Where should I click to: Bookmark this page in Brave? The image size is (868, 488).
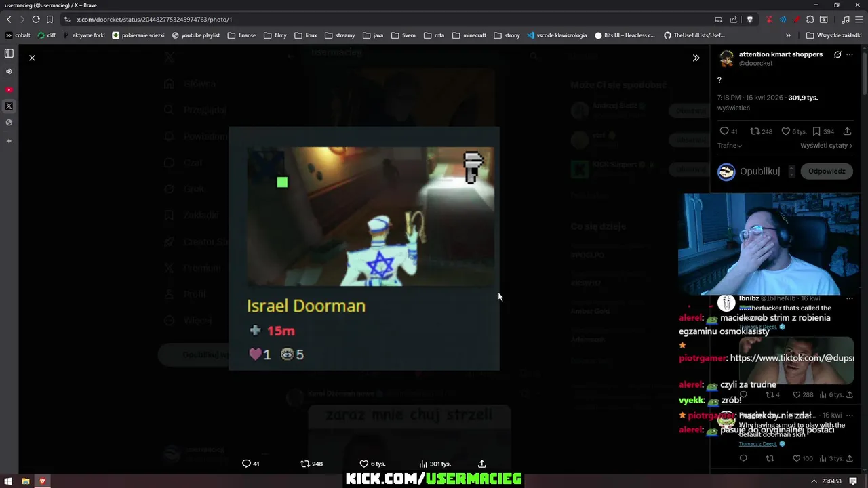(x=50, y=20)
